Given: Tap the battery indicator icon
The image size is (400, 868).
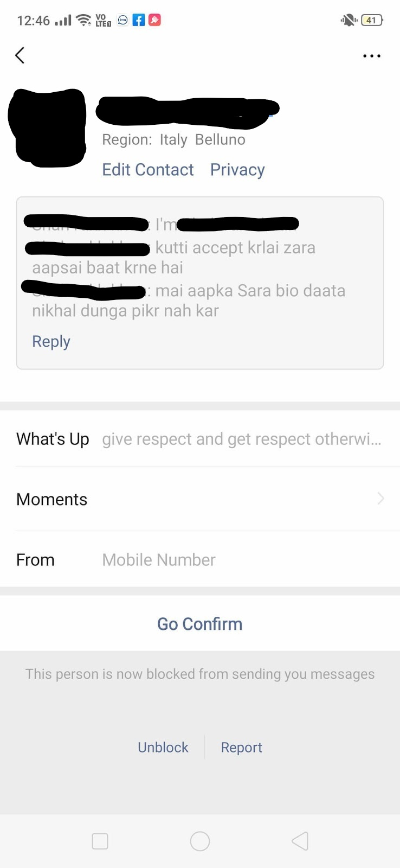Looking at the screenshot, I should (371, 21).
